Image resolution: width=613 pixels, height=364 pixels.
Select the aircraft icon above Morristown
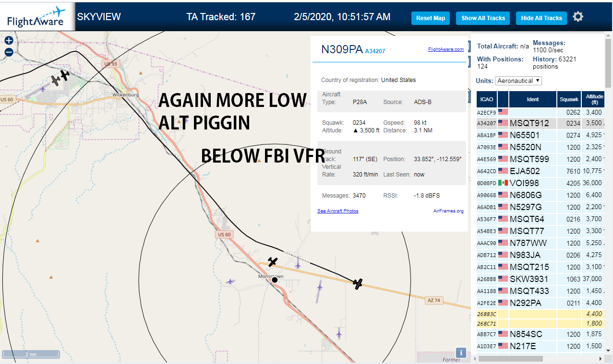click(x=273, y=262)
